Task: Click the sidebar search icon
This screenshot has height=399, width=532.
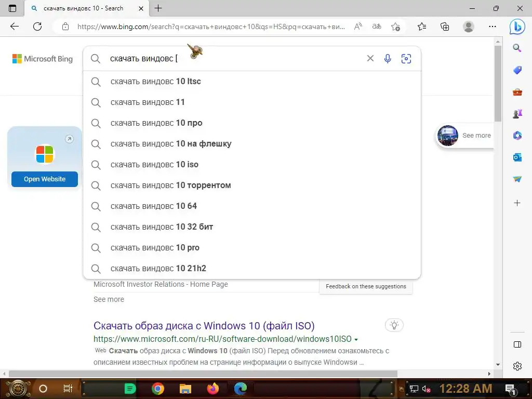Action: [x=517, y=48]
